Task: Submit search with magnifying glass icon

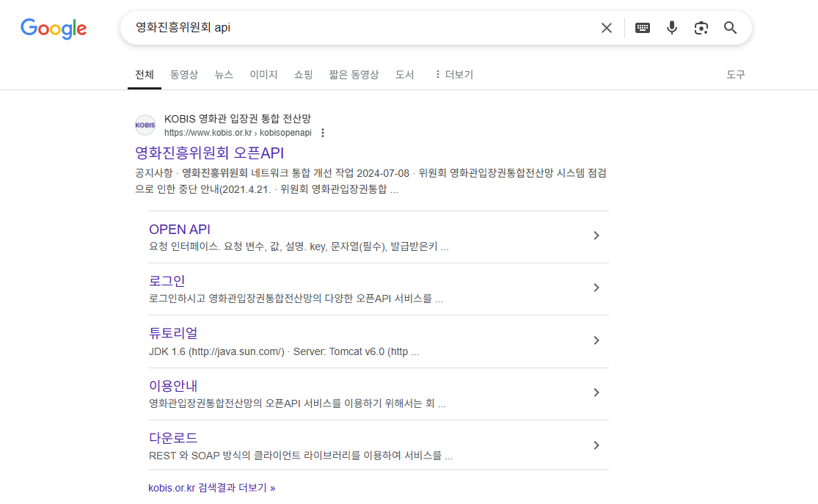Action: point(731,28)
